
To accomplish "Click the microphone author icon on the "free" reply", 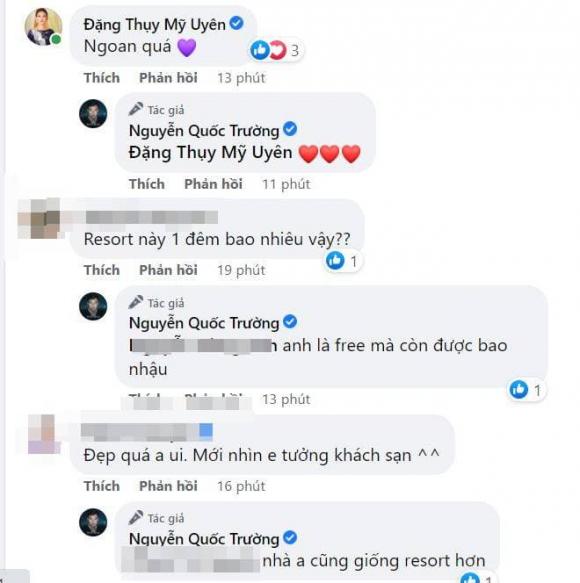I will [x=136, y=302].
